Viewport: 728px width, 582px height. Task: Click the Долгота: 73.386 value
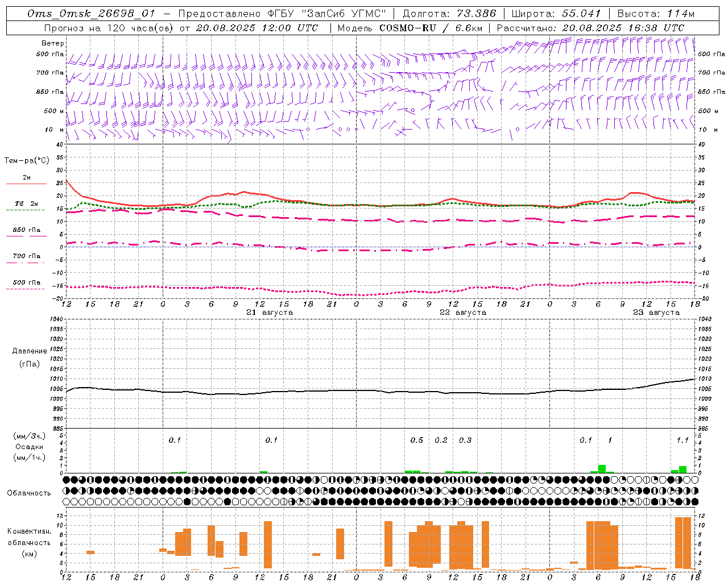(449, 14)
